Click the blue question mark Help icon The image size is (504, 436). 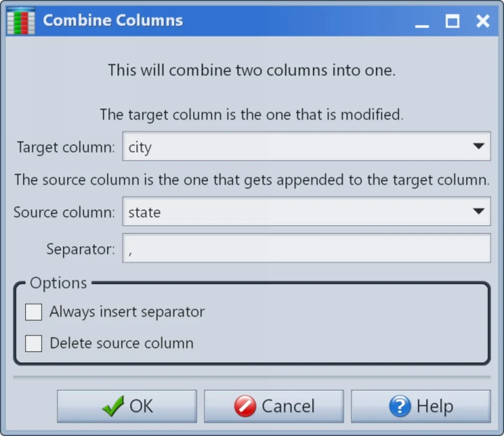tap(400, 406)
